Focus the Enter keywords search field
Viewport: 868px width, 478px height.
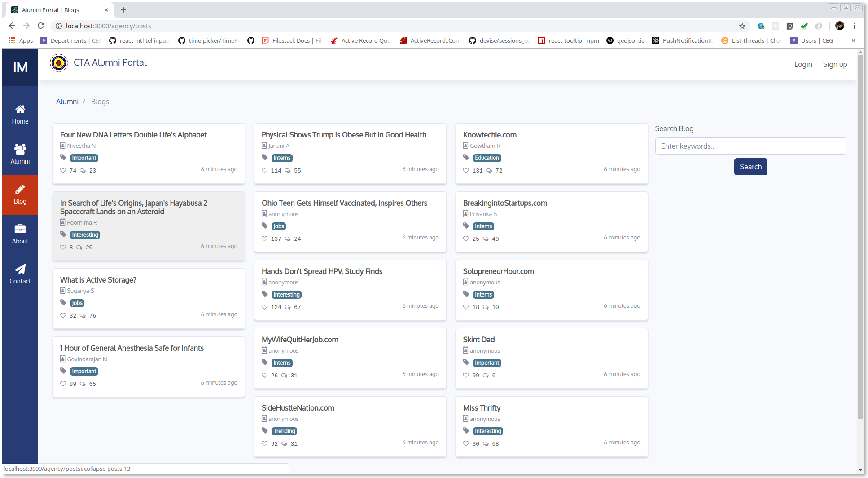(x=750, y=146)
